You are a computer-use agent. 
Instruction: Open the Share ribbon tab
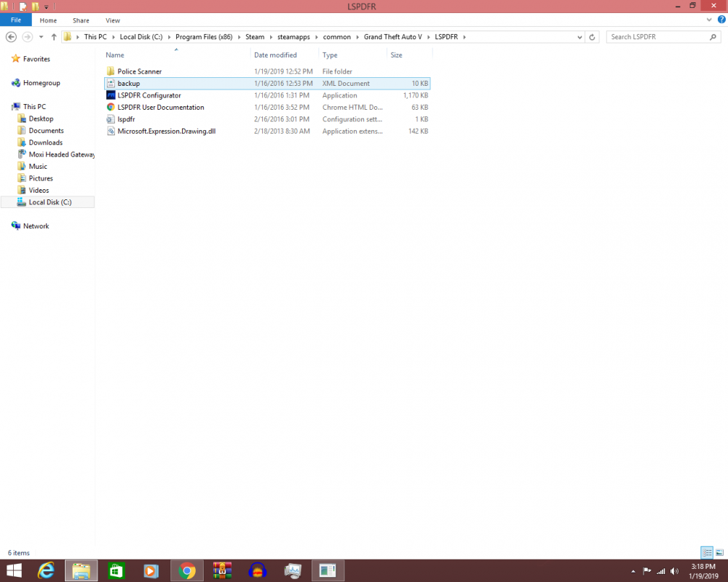81,20
